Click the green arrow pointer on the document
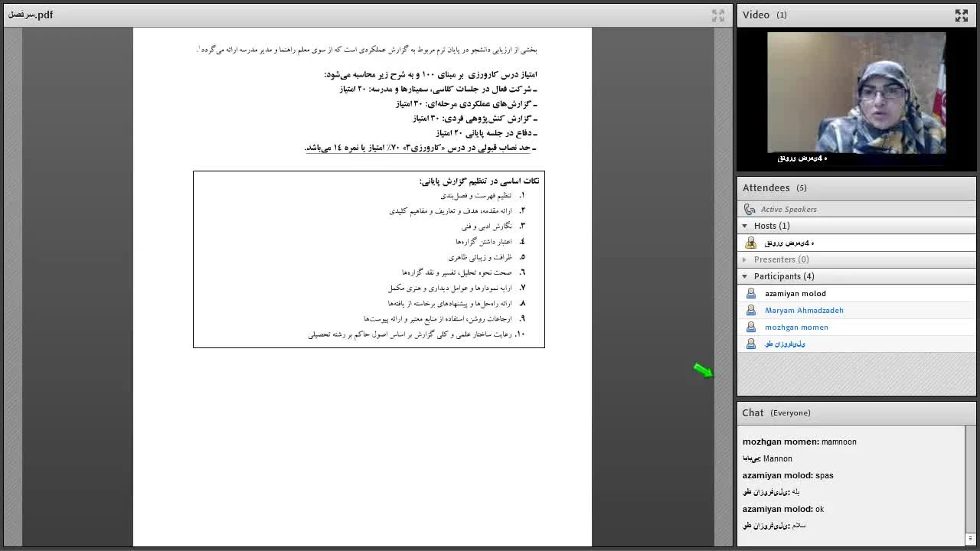The image size is (980, 551). tap(703, 371)
